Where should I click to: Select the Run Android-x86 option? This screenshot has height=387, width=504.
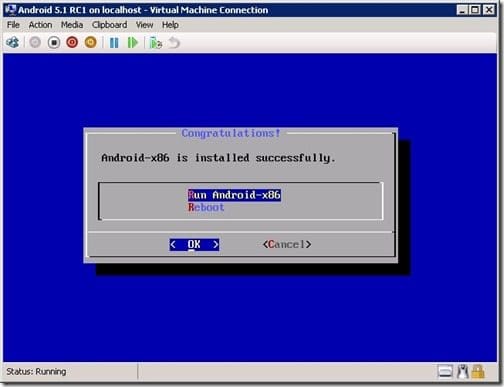pyautogui.click(x=234, y=195)
